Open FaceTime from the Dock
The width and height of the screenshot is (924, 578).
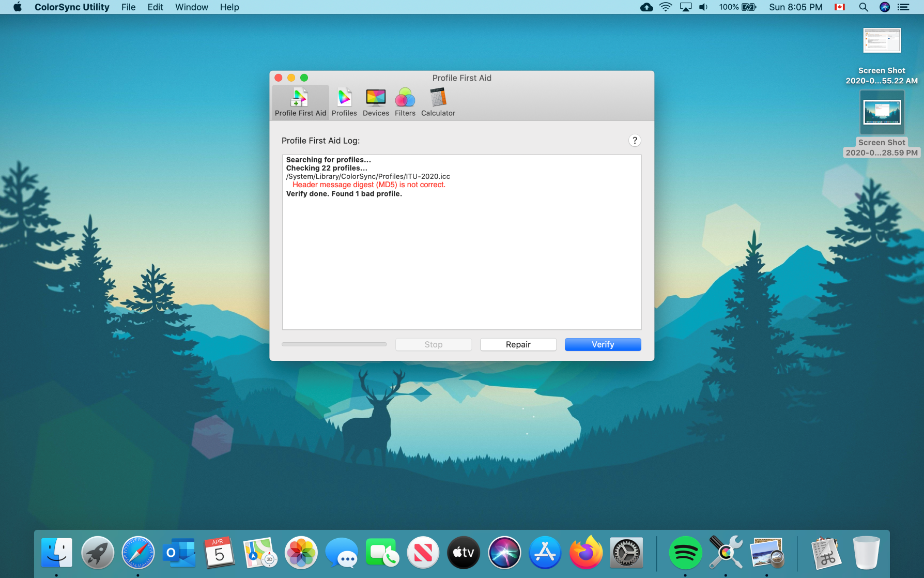(382, 553)
